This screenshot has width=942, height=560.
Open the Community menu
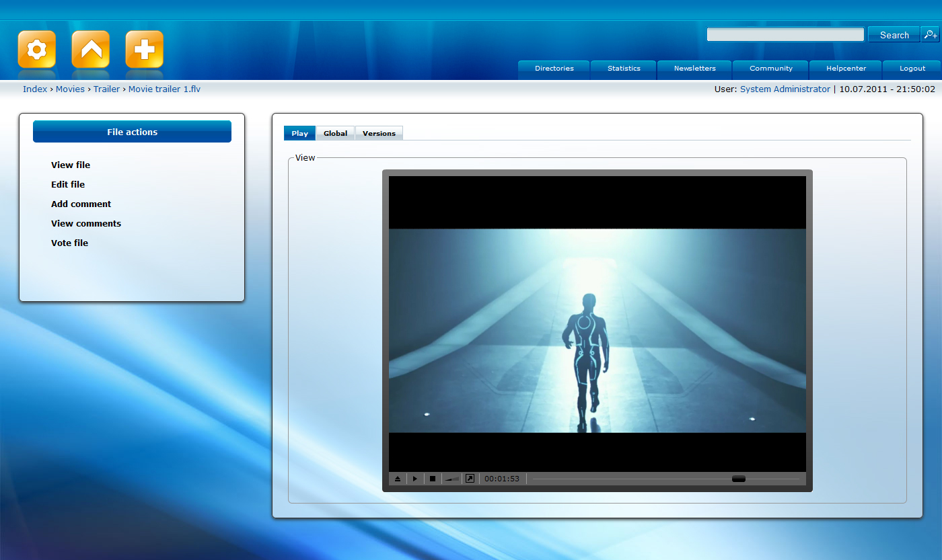[771, 69]
